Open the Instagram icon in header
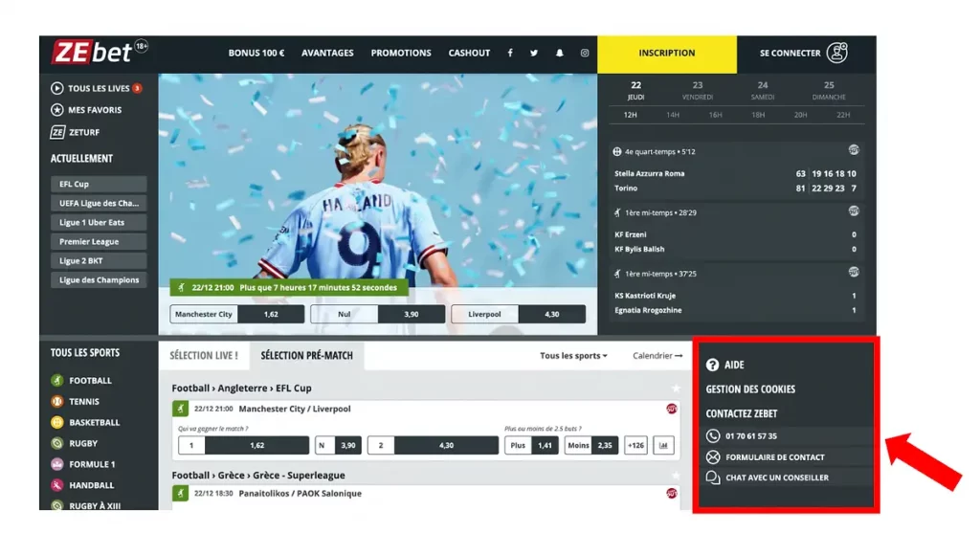This screenshot has width=980, height=555. point(585,54)
